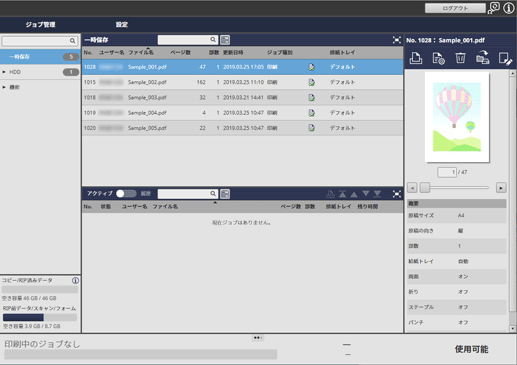The image size is (517, 365).
Task: Expand bottom status panel with dots handle
Action: point(257,338)
